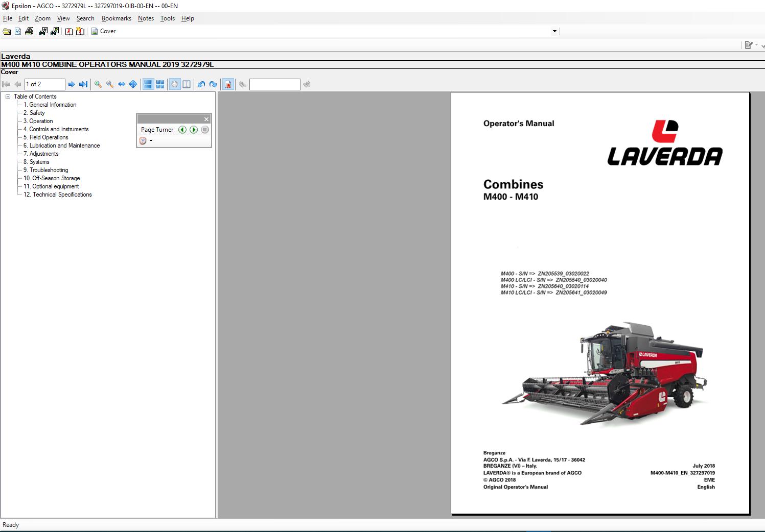Screen dimensions: 765x532
Task: Open the Cover document dropdown arrow
Action: point(554,31)
